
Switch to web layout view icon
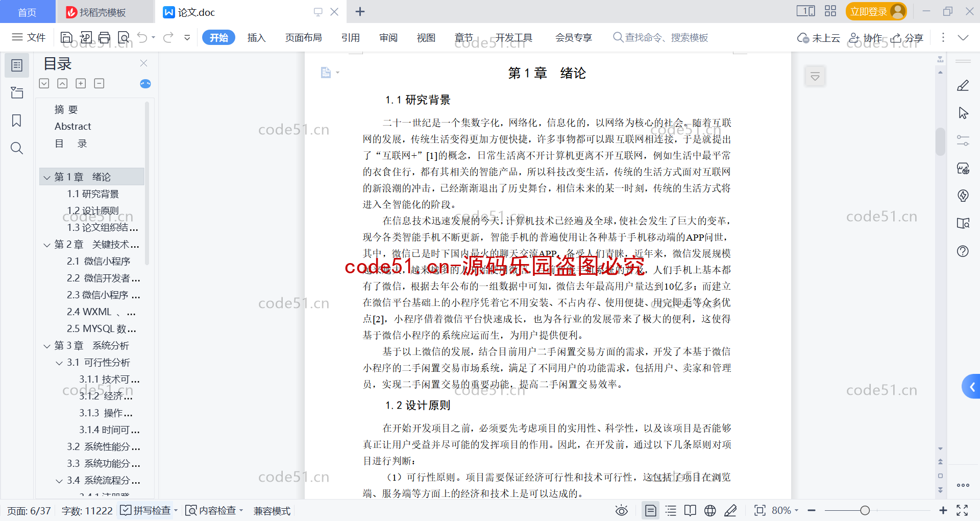[710, 510]
